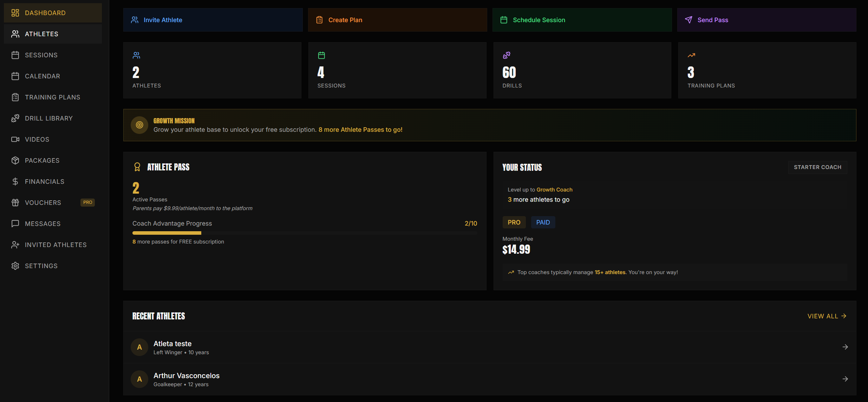Click the Sessions calendar icon in sidebar

(15, 55)
